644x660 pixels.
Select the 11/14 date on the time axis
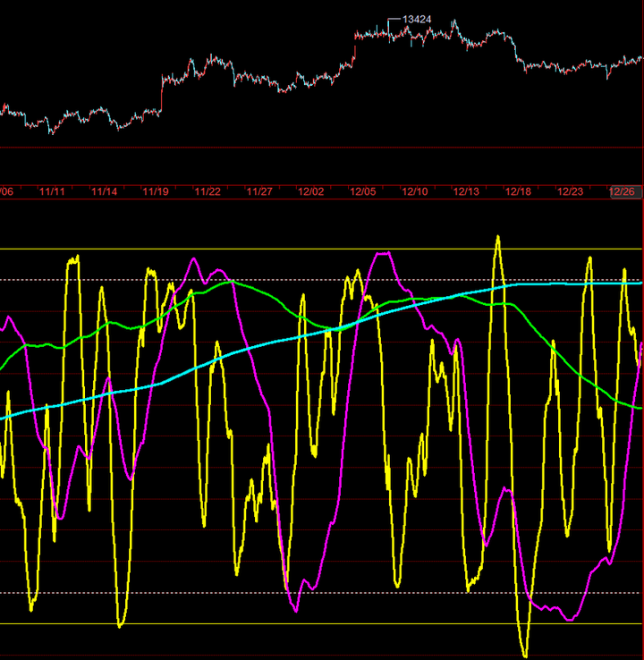pos(104,192)
